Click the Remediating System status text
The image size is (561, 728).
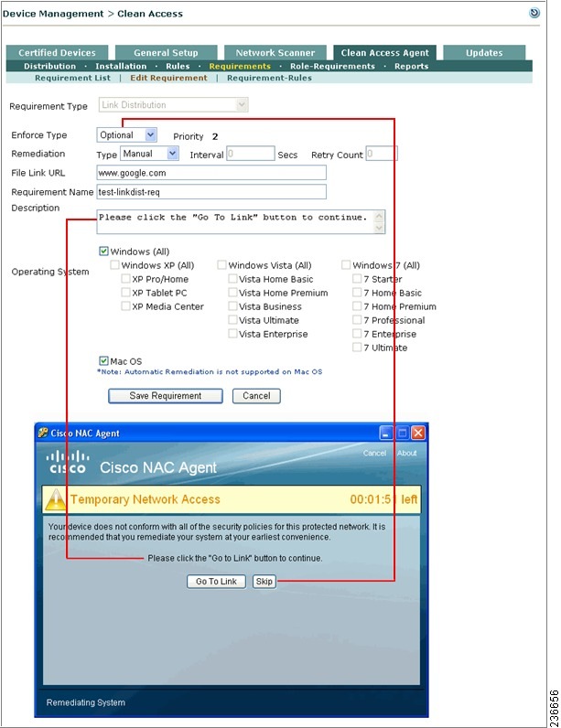85,702
